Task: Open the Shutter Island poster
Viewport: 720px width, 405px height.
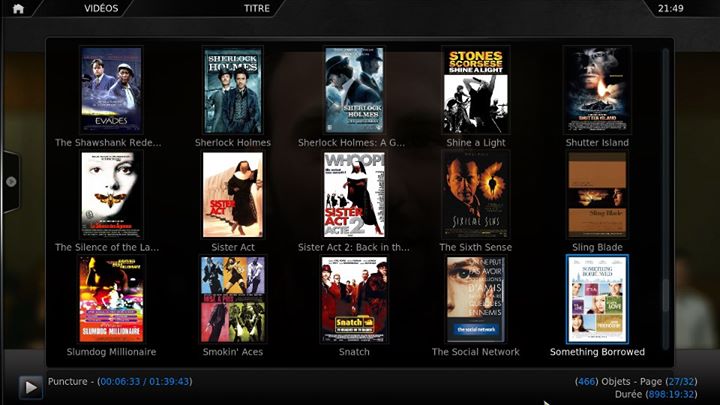Action: point(597,90)
